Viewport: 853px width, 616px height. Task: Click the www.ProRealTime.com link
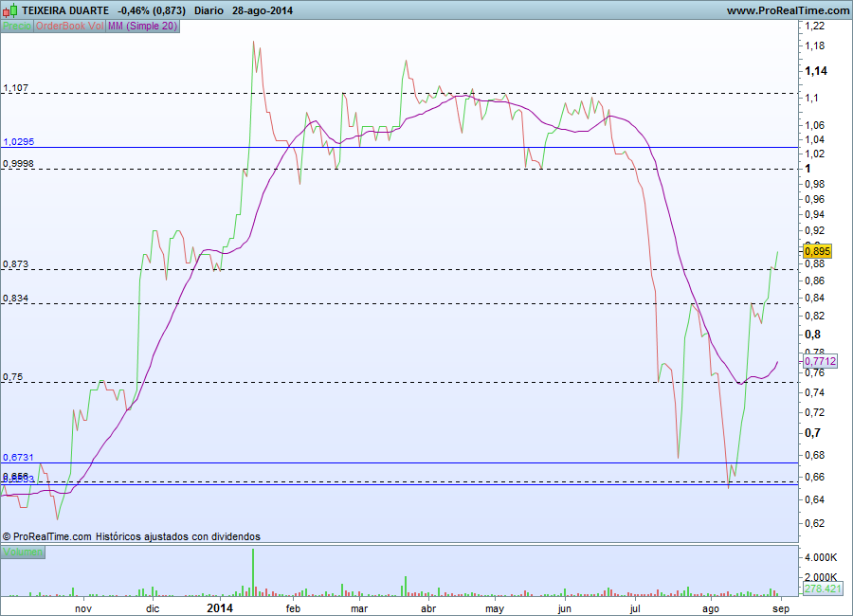(788, 9)
